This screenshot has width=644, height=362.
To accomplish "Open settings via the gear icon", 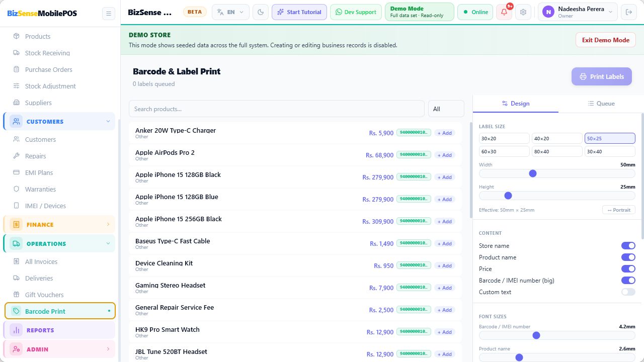I will point(523,12).
